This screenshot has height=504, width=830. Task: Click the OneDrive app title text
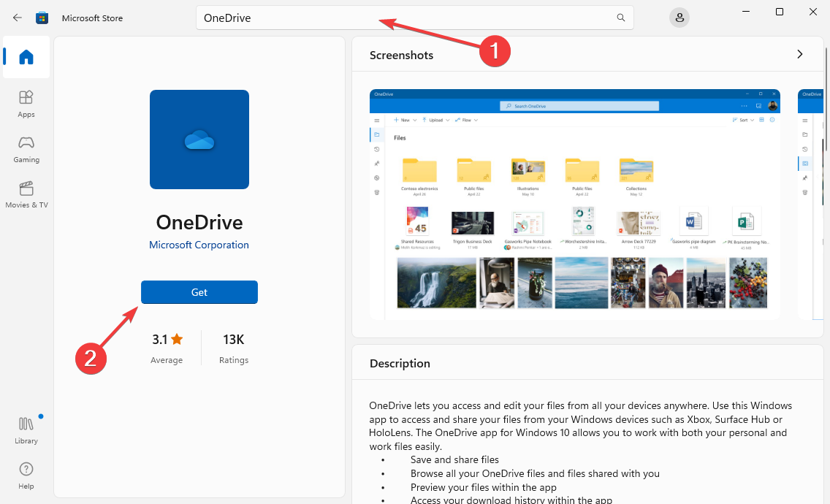[199, 222]
